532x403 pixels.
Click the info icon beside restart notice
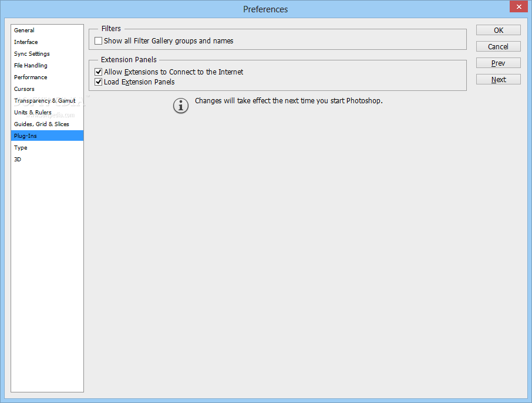tap(181, 106)
